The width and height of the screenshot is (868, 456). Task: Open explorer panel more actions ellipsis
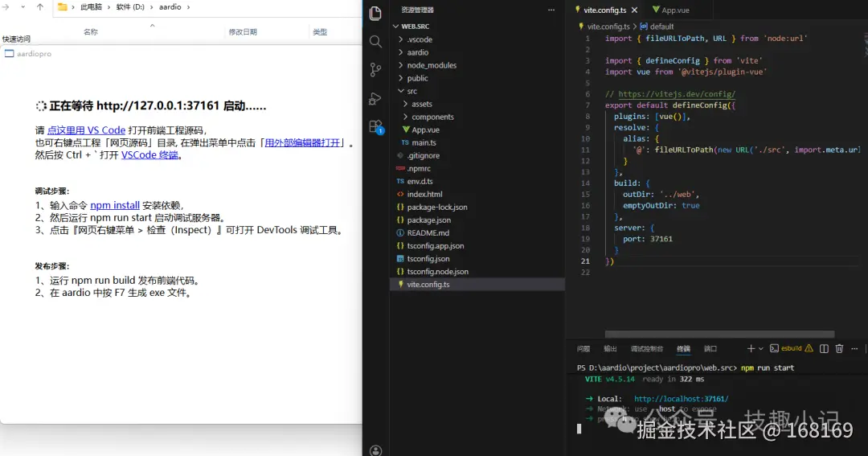click(x=551, y=10)
